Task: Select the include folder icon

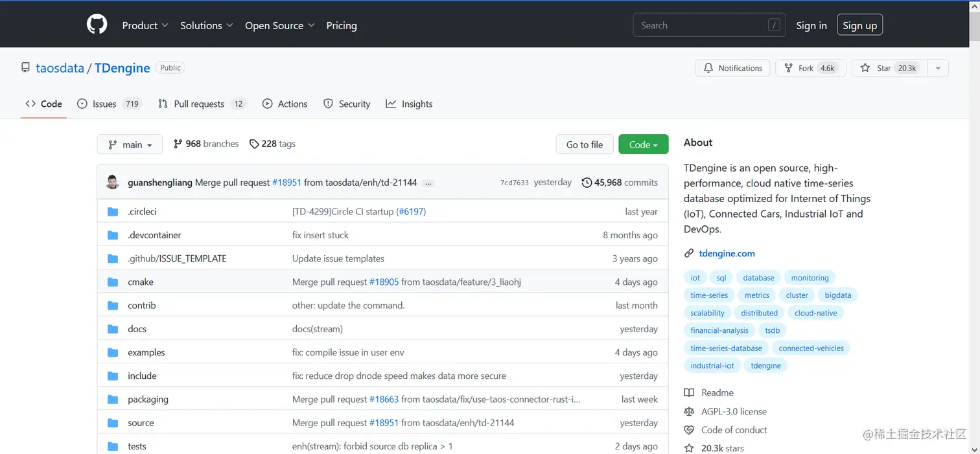Action: 113,376
